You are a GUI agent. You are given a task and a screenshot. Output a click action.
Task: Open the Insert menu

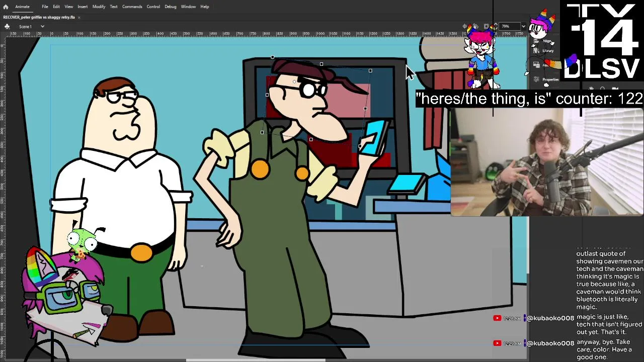tap(83, 7)
